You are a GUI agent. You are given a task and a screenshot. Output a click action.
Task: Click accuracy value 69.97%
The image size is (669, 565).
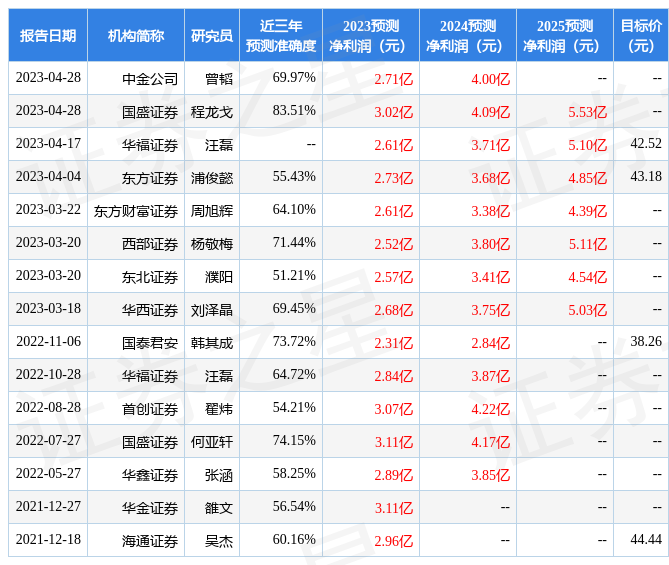tap(294, 78)
